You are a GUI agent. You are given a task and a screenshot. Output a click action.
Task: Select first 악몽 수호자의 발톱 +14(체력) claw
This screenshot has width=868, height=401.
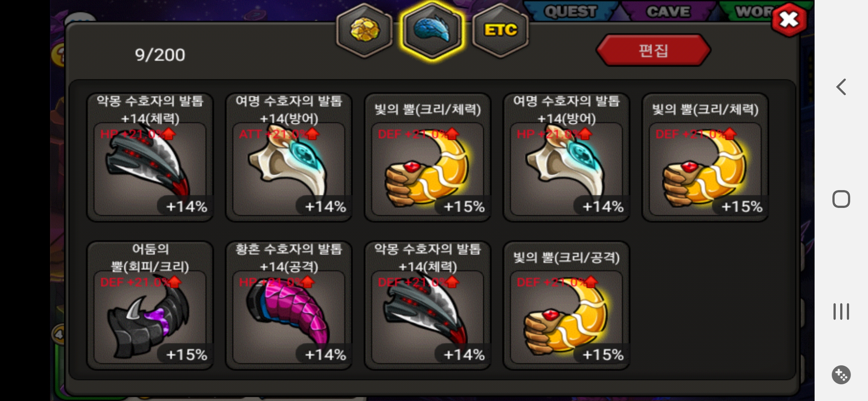click(x=150, y=157)
